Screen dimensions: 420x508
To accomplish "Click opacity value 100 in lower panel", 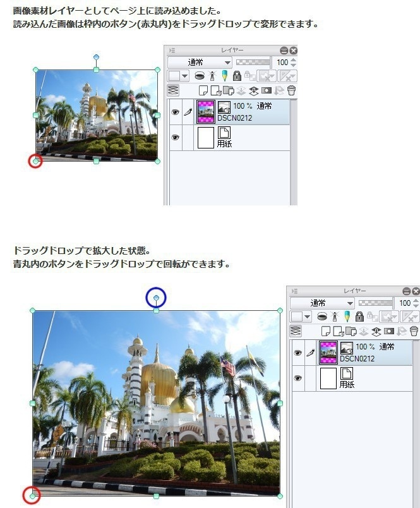I will 404,303.
